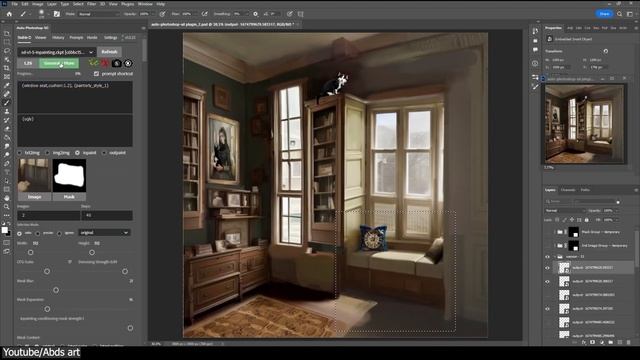This screenshot has height=360, width=640.
Task: Select the Brush tool in the toolbar
Action: (x=7, y=103)
